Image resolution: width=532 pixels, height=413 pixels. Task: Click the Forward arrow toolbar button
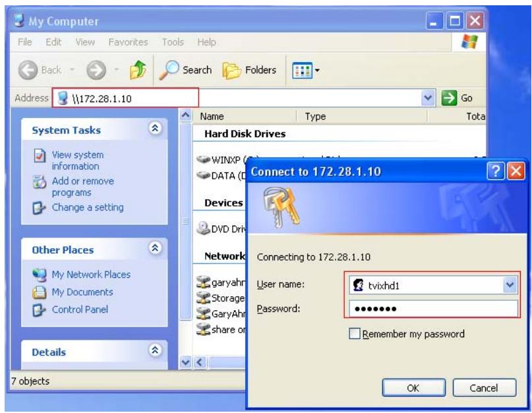coord(96,70)
